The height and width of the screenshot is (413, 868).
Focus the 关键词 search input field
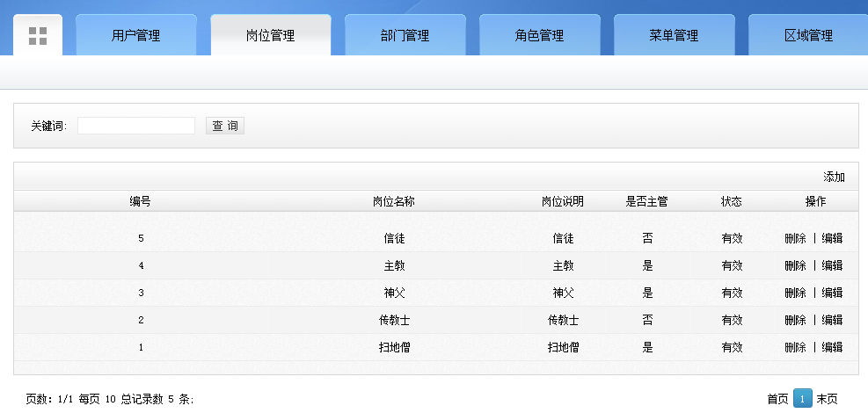click(136, 126)
